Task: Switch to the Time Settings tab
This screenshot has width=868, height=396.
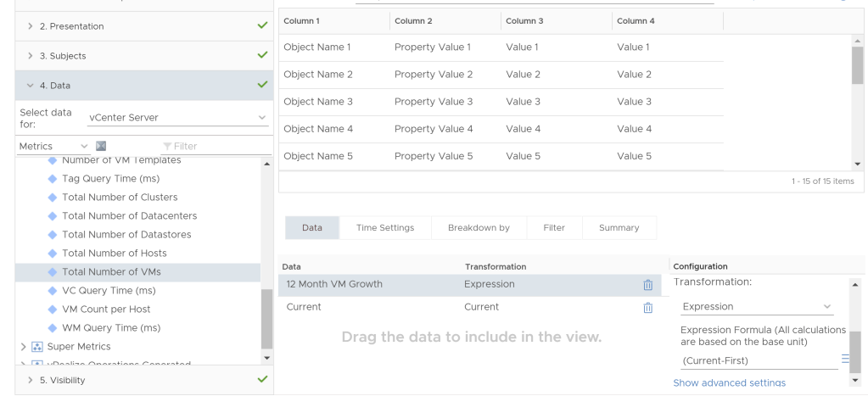Action: pyautogui.click(x=385, y=228)
